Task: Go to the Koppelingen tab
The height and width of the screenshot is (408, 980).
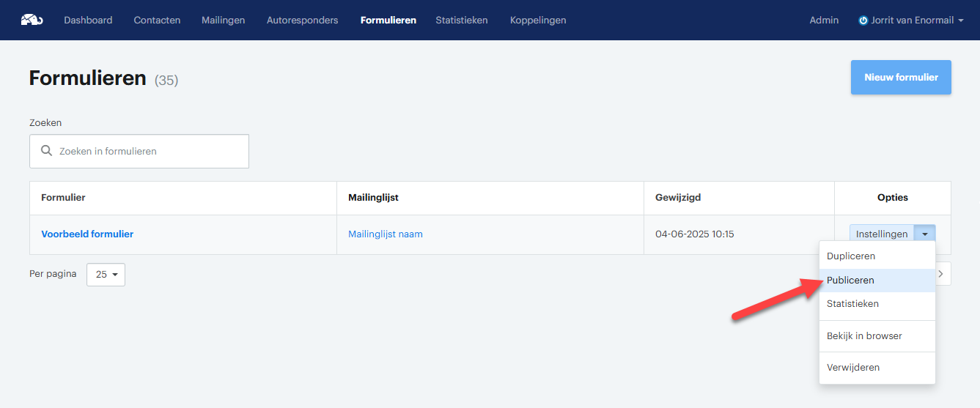Action: click(x=538, y=21)
